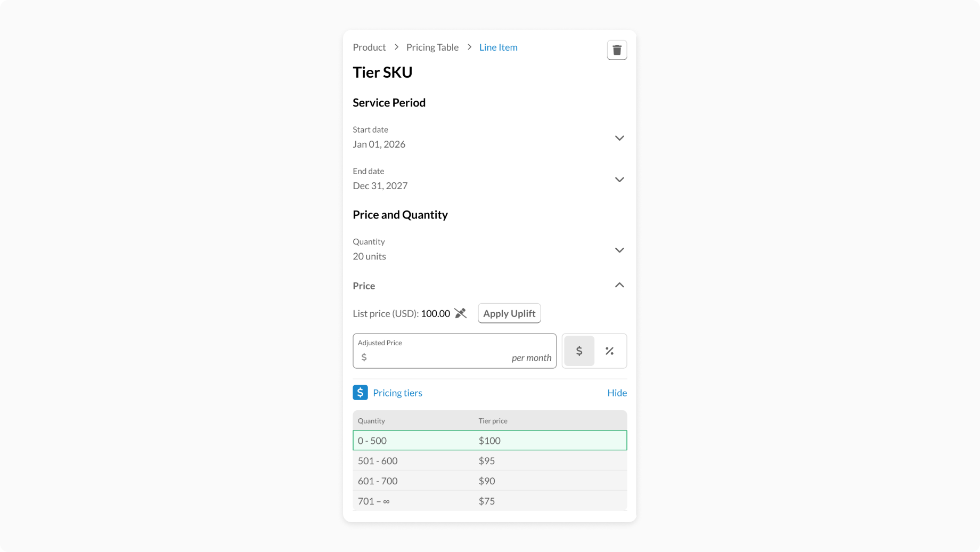Click the unpin icon beside list price
This screenshot has height=552, width=980.
[461, 313]
